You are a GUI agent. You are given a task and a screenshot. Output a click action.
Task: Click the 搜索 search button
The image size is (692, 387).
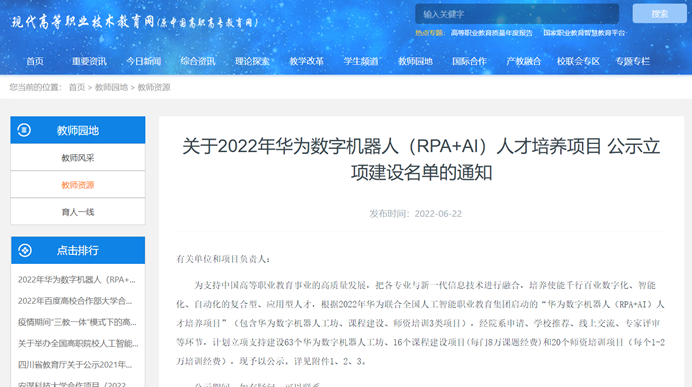(x=659, y=14)
